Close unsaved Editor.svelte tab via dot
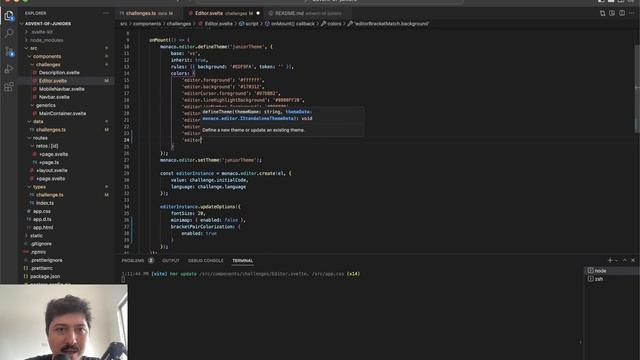This screenshot has width=640, height=360. point(258,13)
